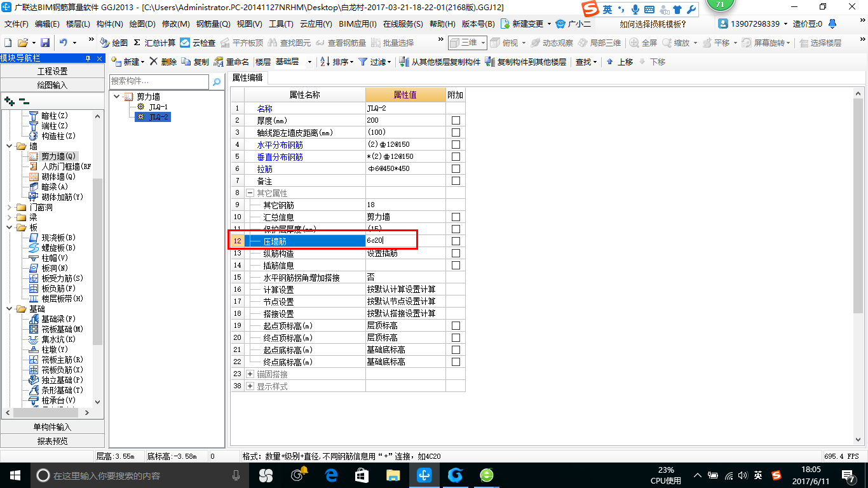Pin the 模块导航栏 panel

[88, 58]
